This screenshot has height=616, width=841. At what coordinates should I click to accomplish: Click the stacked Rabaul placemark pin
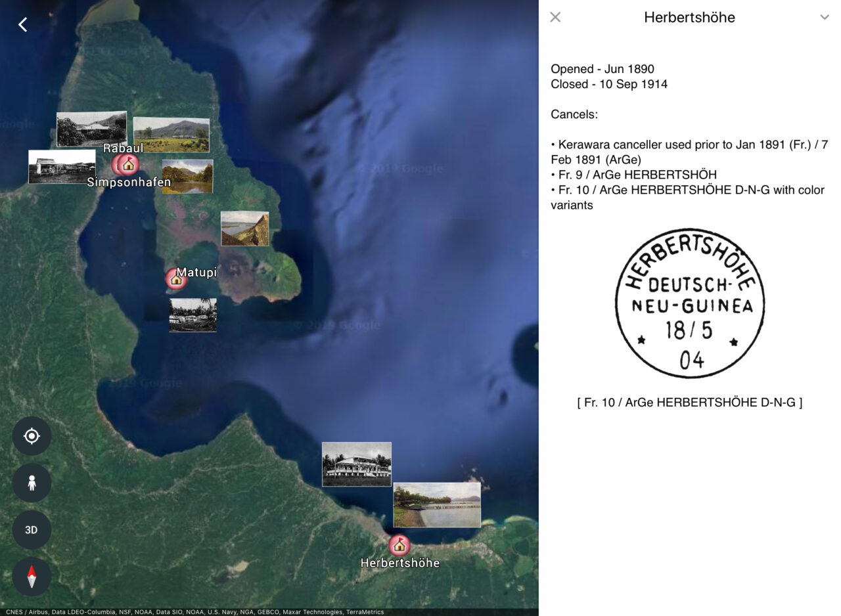(127, 165)
